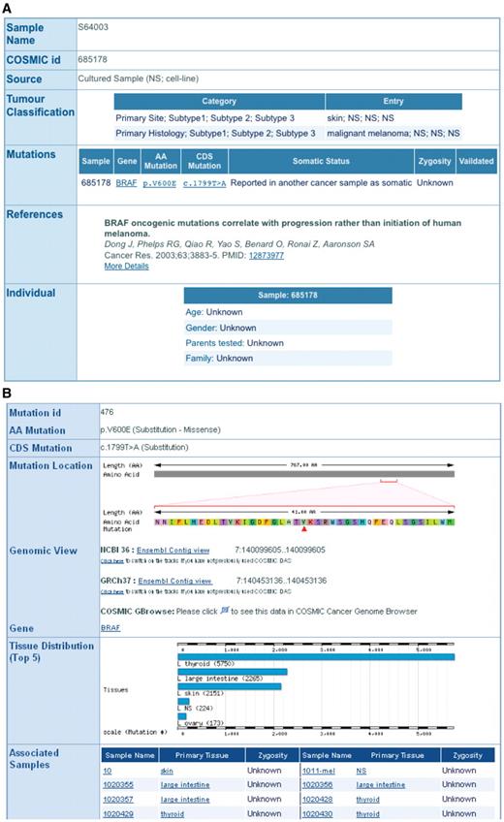The height and width of the screenshot is (822, 504).
Task: Click the red mutation position marker triangle
Action: click(304, 529)
